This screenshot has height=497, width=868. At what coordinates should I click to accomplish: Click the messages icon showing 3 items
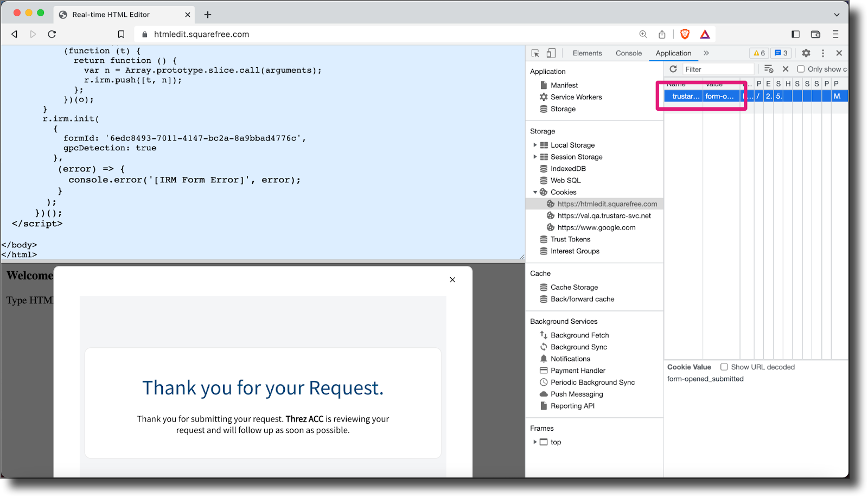(781, 53)
